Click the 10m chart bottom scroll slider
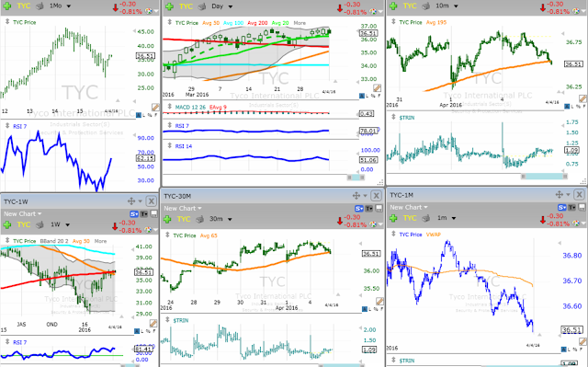 543,176
